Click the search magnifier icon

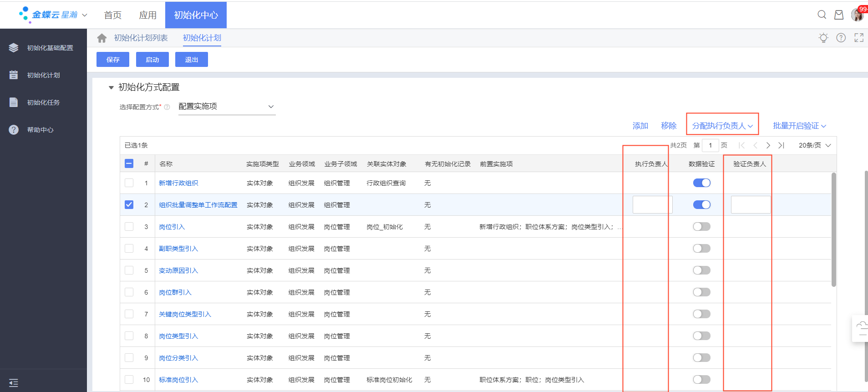[822, 15]
